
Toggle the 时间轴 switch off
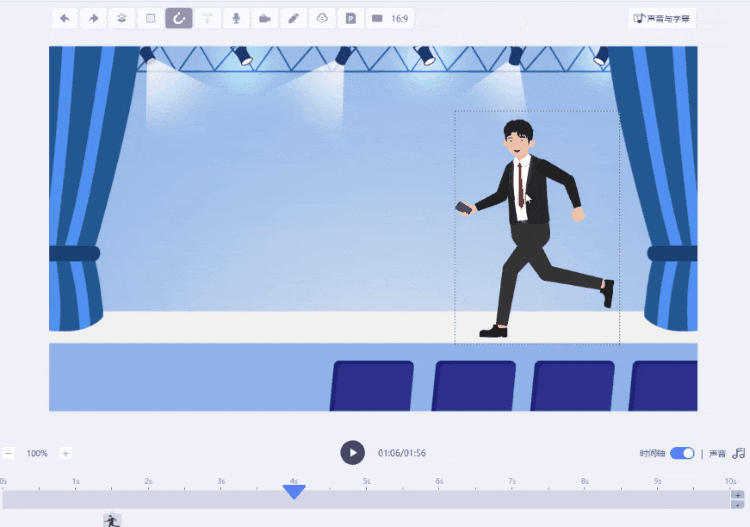pyautogui.click(x=682, y=453)
